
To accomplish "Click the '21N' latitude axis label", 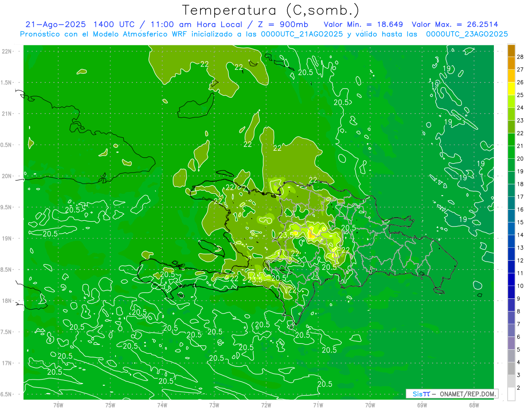I will [7, 114].
